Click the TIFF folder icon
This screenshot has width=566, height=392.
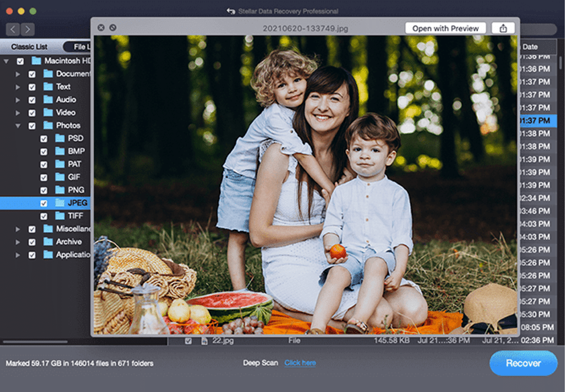click(60, 215)
